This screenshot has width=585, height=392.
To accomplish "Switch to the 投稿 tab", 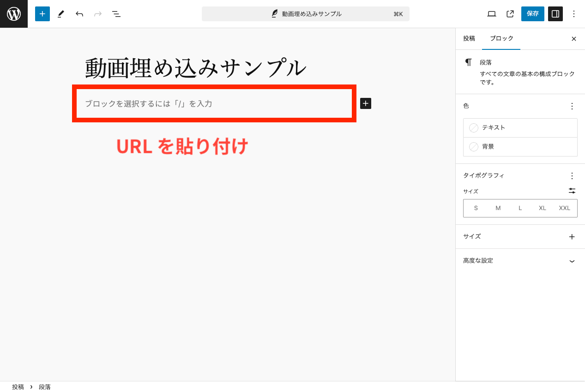I will coord(469,39).
